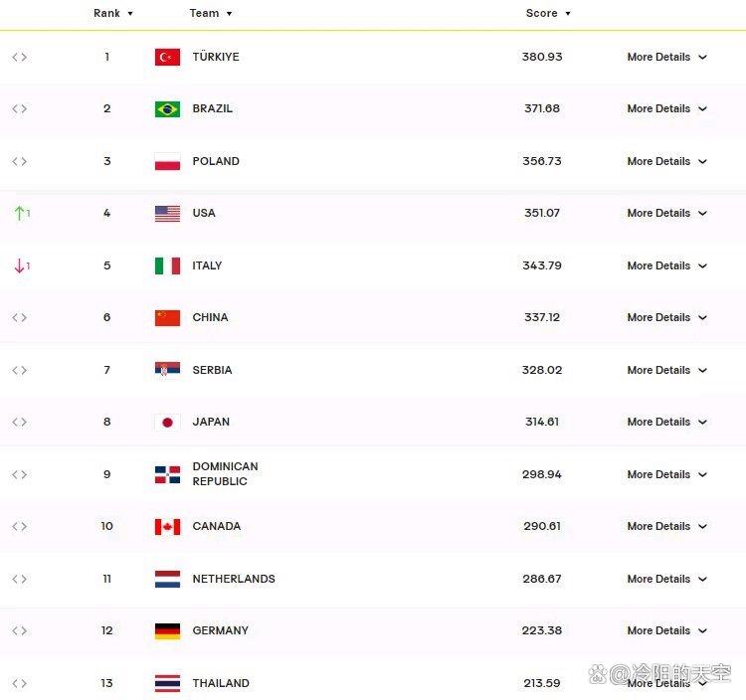This screenshot has height=700, width=746.
Task: Click the China flag icon
Action: click(x=167, y=317)
